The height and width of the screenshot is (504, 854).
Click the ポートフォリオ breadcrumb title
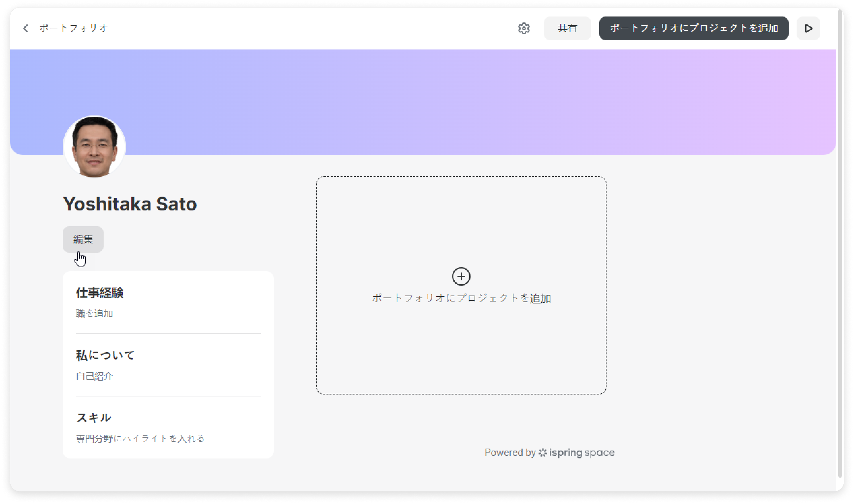(74, 28)
